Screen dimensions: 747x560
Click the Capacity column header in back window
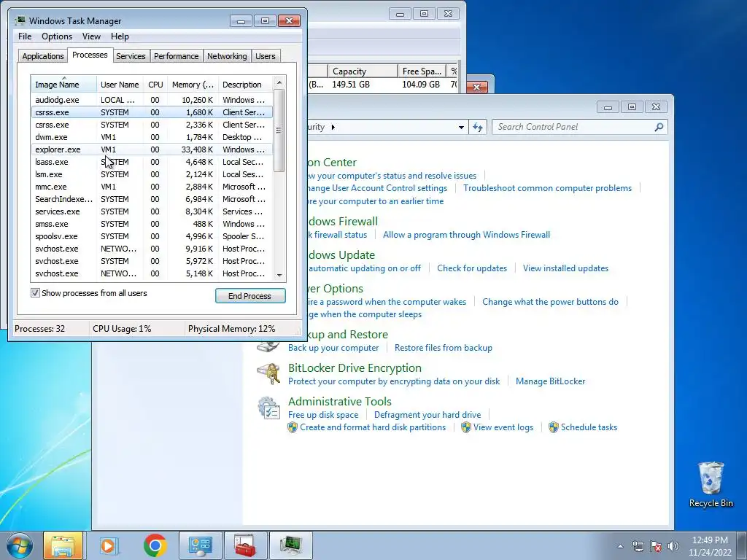[363, 71]
